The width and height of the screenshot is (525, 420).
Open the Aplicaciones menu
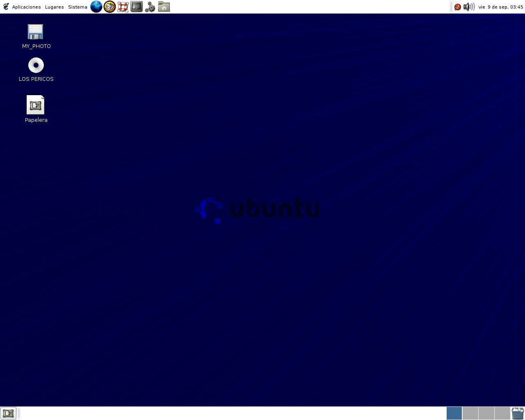(26, 7)
